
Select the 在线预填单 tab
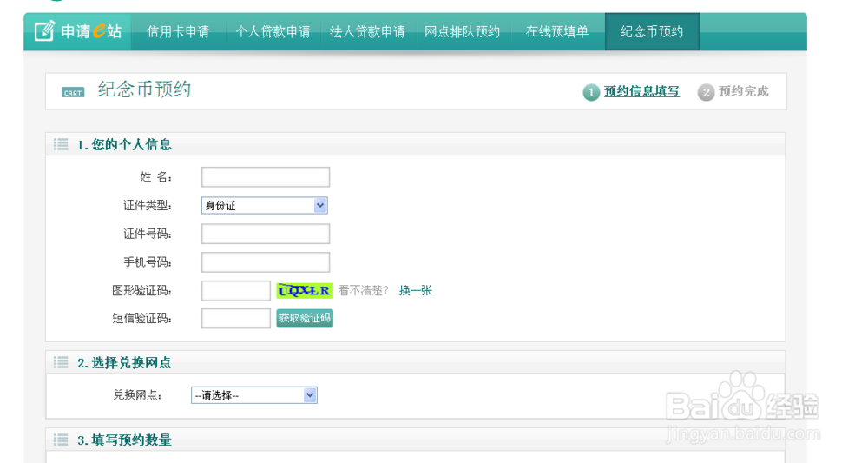pos(556,31)
